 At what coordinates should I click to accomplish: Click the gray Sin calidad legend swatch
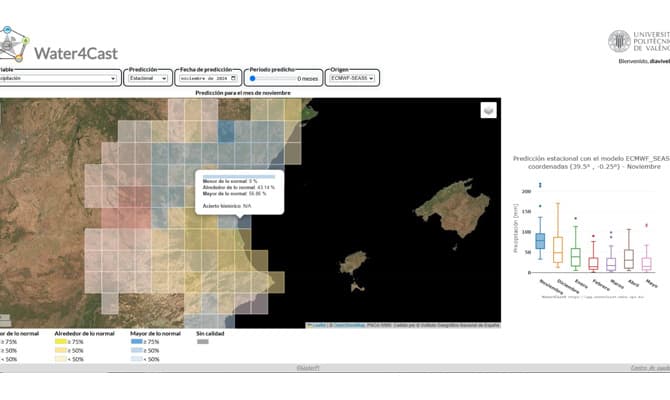point(203,342)
